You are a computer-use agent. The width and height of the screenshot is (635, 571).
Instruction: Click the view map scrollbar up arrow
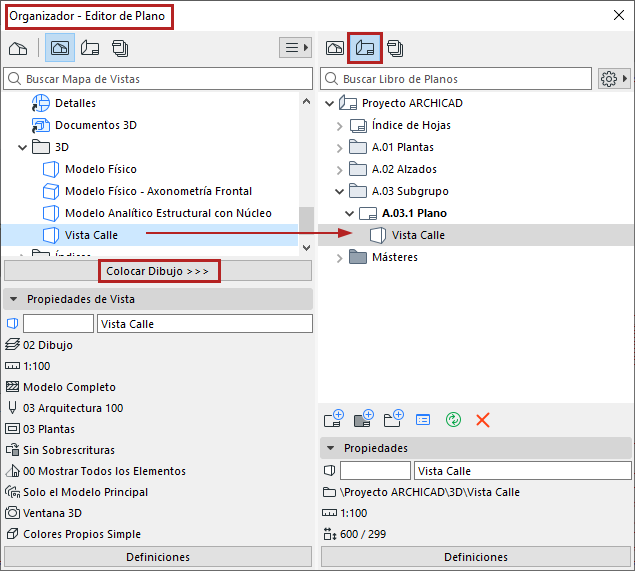pyautogui.click(x=307, y=102)
